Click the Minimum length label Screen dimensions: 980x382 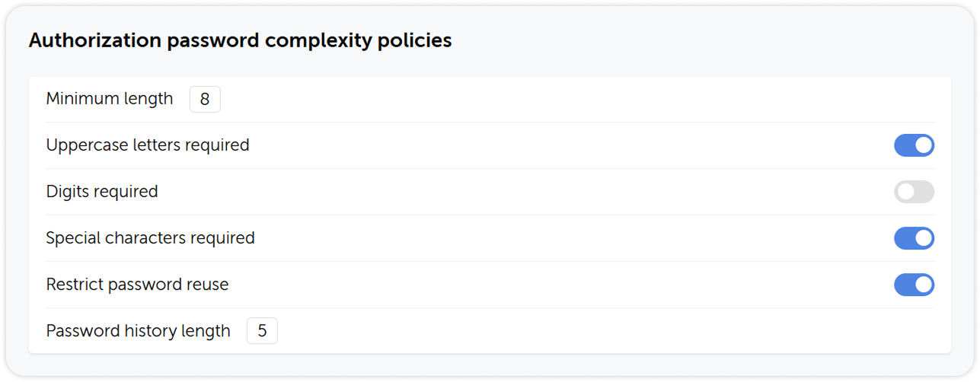(x=110, y=99)
